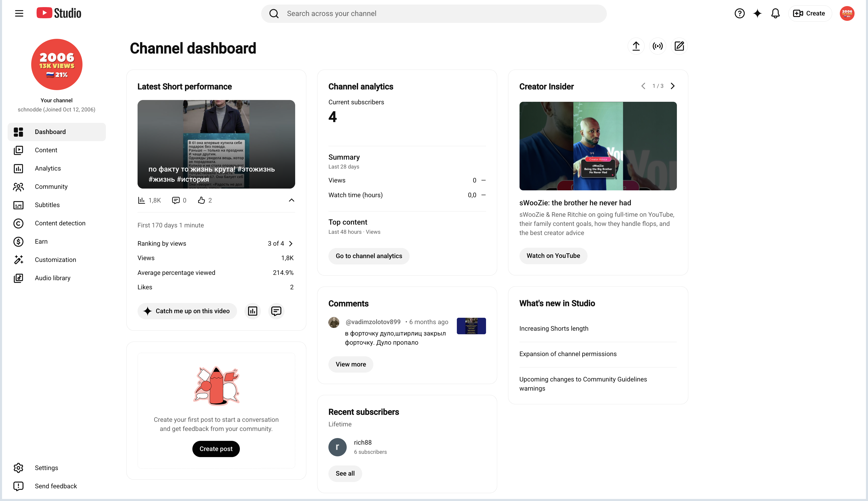The image size is (868, 501).
Task: Click the search magnifier icon
Action: click(274, 13)
